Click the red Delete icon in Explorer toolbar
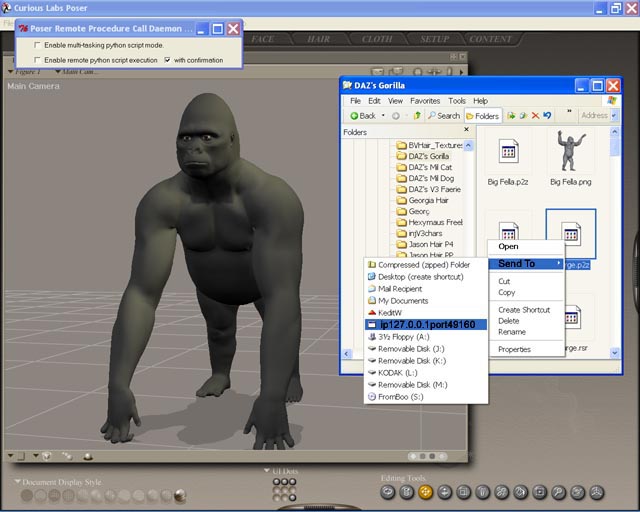The image size is (640, 512). 536,116
